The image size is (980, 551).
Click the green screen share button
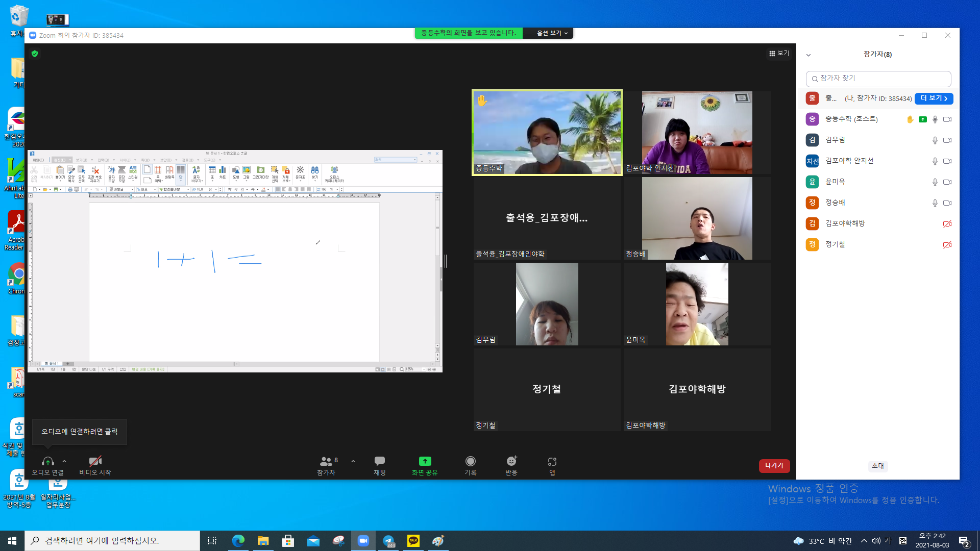click(425, 461)
